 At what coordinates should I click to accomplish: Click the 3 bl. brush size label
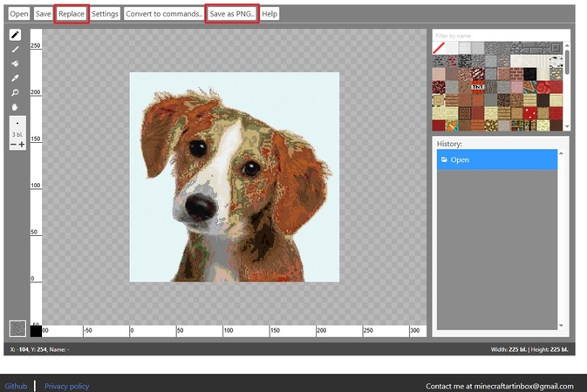[x=17, y=134]
